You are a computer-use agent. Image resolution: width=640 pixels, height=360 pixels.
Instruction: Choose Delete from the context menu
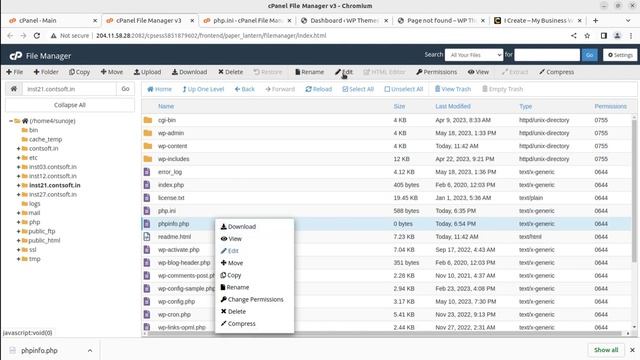coord(233,311)
